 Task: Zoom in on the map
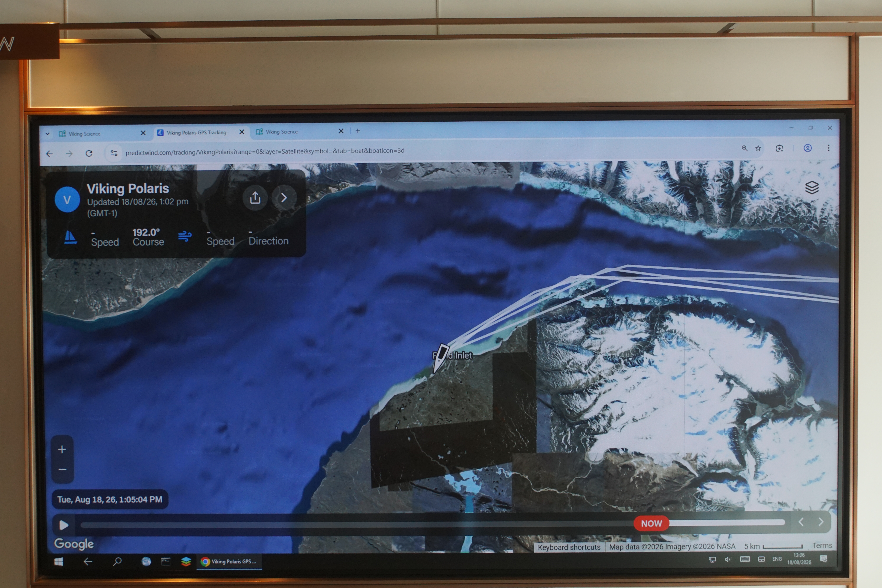click(62, 449)
